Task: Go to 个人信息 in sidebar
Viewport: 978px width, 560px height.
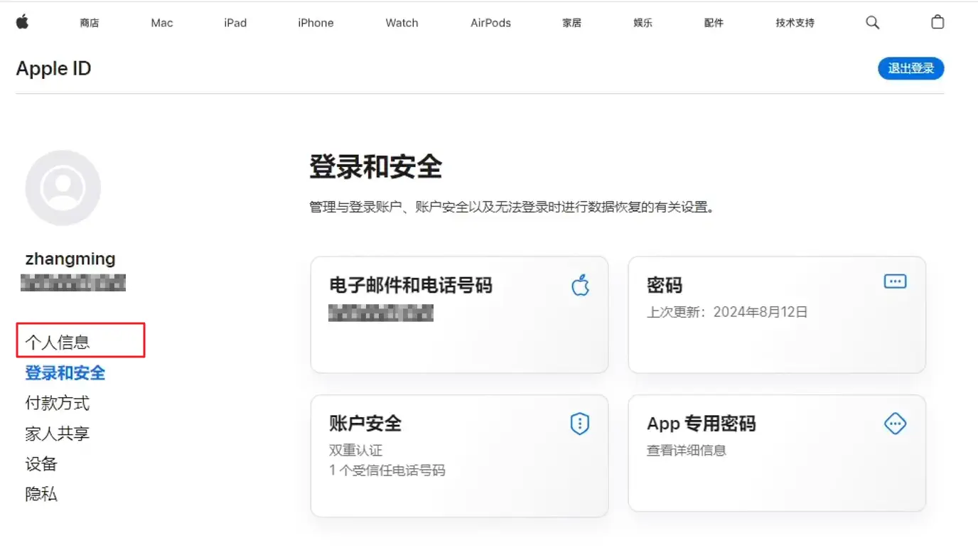Action: (58, 343)
